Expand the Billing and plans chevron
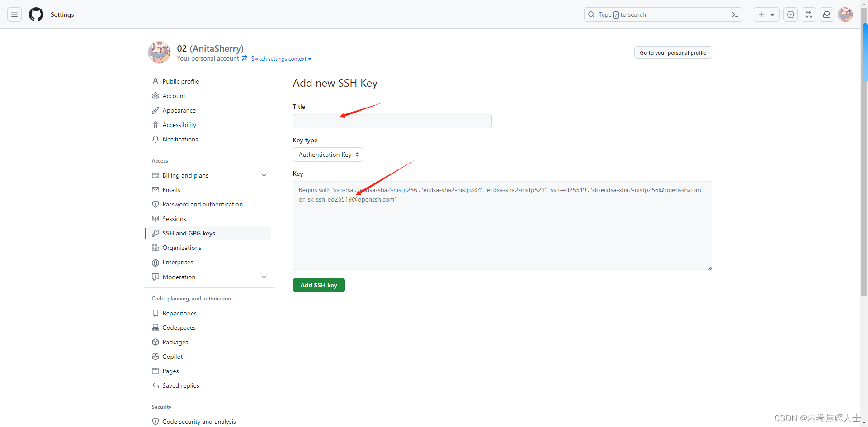 coord(264,175)
